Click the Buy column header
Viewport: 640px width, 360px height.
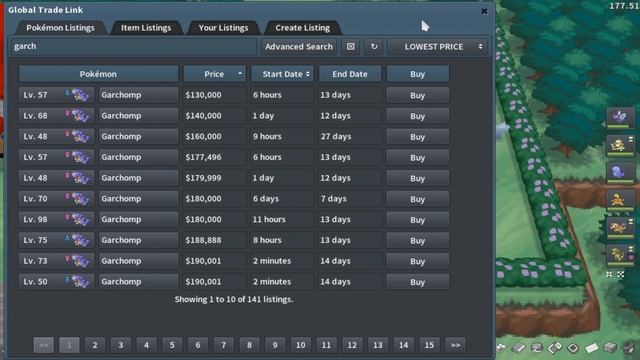418,74
